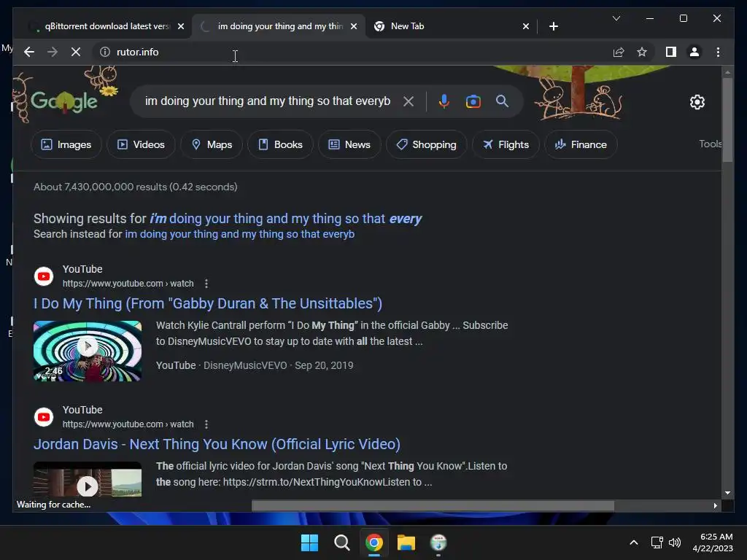The image size is (747, 560).
Task: Open the search Tools option
Action: point(710,144)
